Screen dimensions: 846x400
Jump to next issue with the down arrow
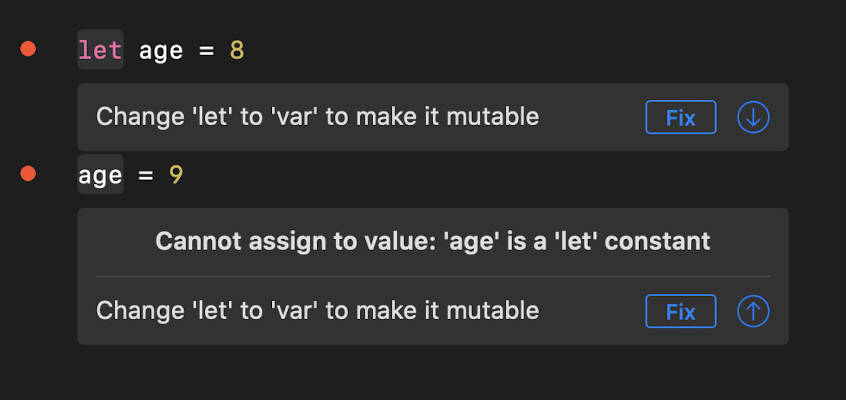pyautogui.click(x=753, y=117)
